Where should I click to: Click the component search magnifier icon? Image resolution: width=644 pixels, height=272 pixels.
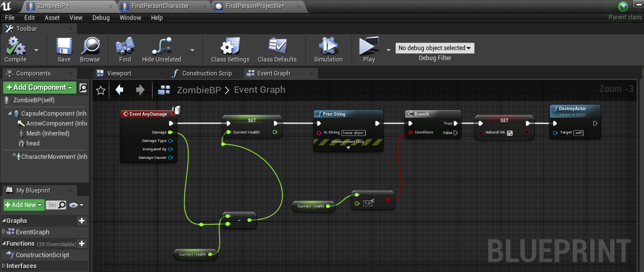[x=83, y=88]
